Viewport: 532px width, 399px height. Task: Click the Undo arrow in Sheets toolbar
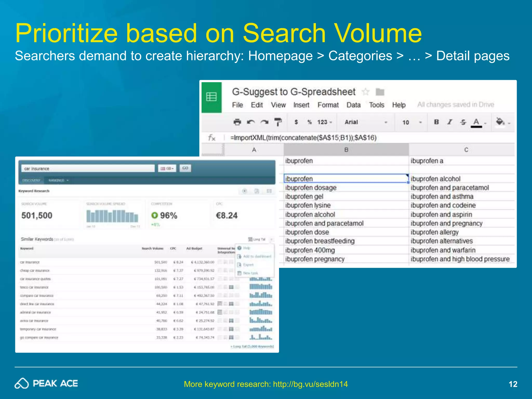(x=251, y=122)
